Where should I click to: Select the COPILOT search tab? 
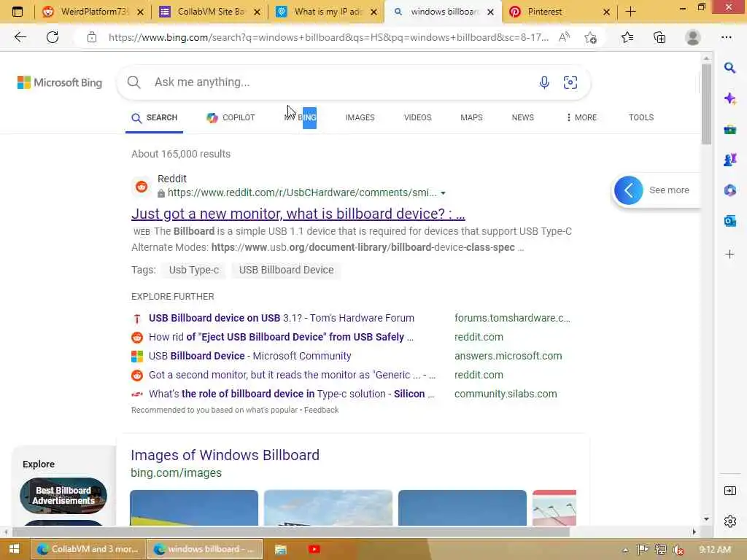click(x=231, y=117)
